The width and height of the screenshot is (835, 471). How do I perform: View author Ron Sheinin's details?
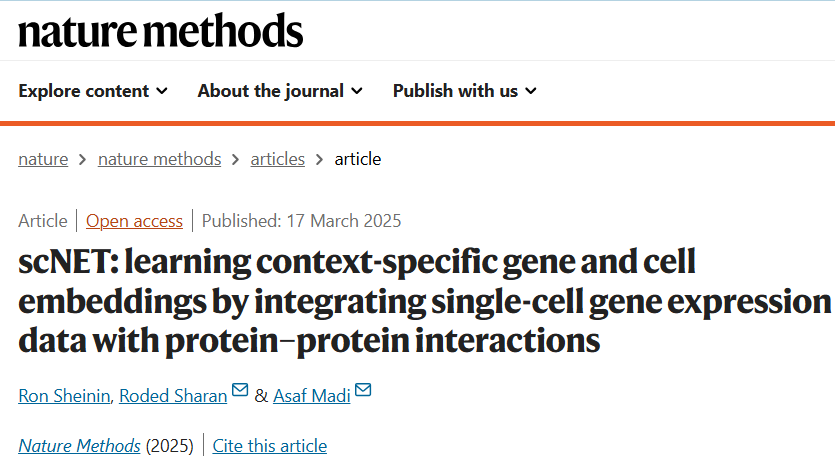(63, 395)
